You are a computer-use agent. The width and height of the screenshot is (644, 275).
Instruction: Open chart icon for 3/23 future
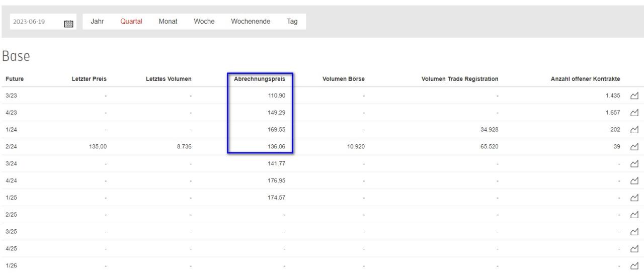pyautogui.click(x=634, y=96)
